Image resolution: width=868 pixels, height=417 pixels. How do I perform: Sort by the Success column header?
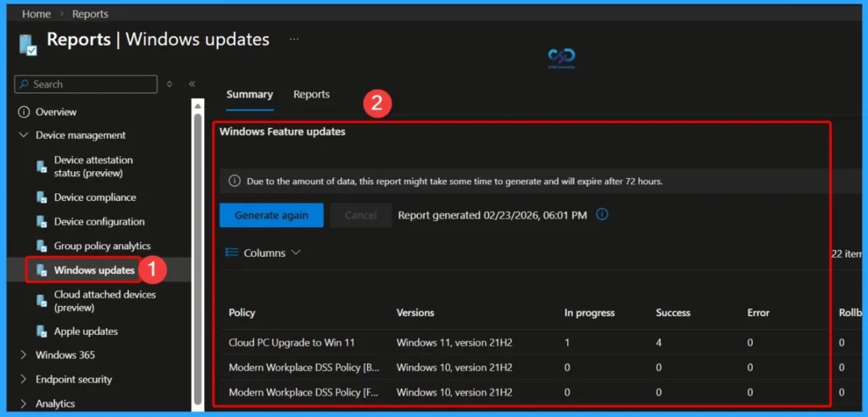pos(673,313)
